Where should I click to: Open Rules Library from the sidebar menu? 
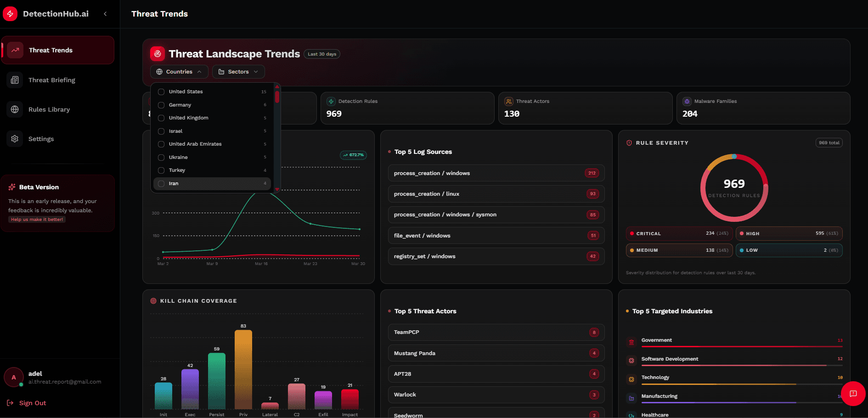click(x=49, y=109)
